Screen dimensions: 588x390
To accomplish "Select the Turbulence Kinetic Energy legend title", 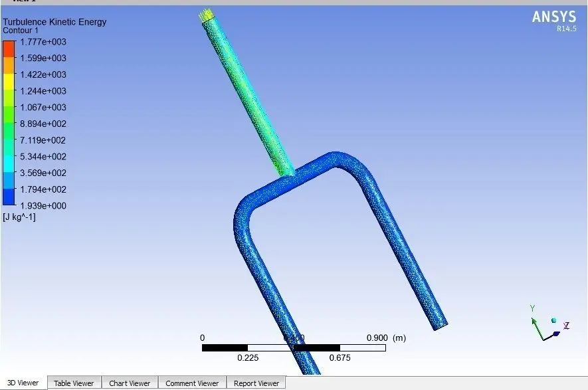I will (x=54, y=22).
